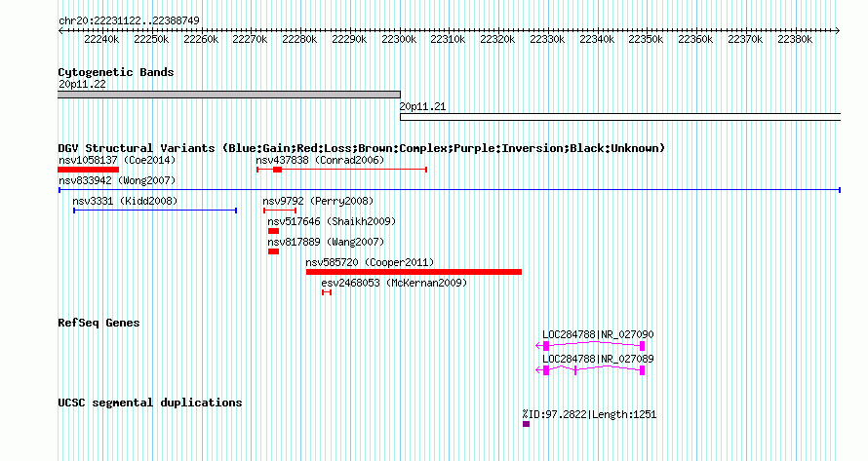Open nsv585720 (Cooper2011) label
This screenshot has width=868, height=461.
(x=371, y=262)
